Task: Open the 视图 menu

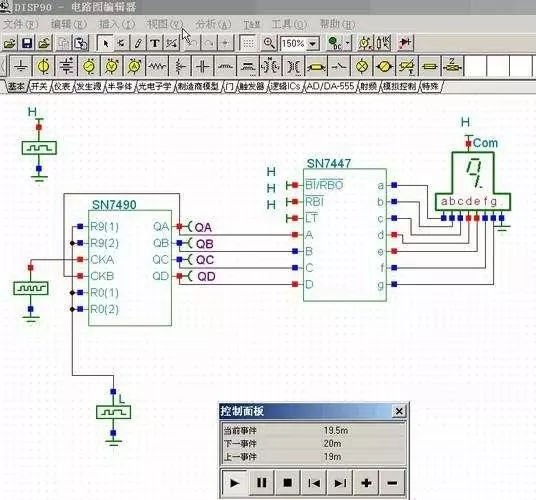Action: coord(164,24)
